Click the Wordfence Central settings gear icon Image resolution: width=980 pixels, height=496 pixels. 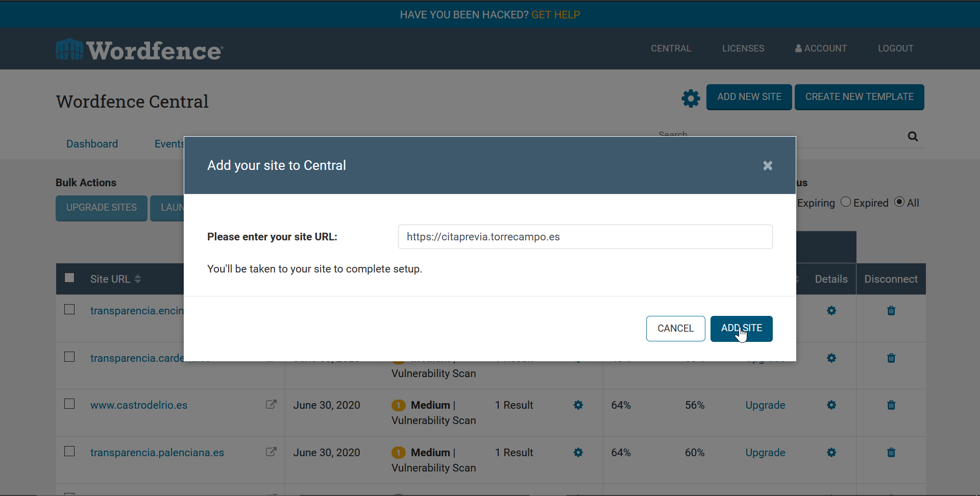(691, 98)
